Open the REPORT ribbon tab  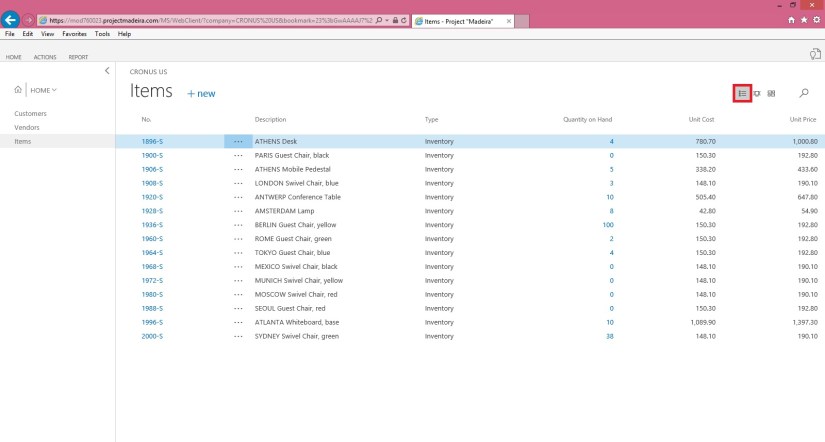pos(78,57)
